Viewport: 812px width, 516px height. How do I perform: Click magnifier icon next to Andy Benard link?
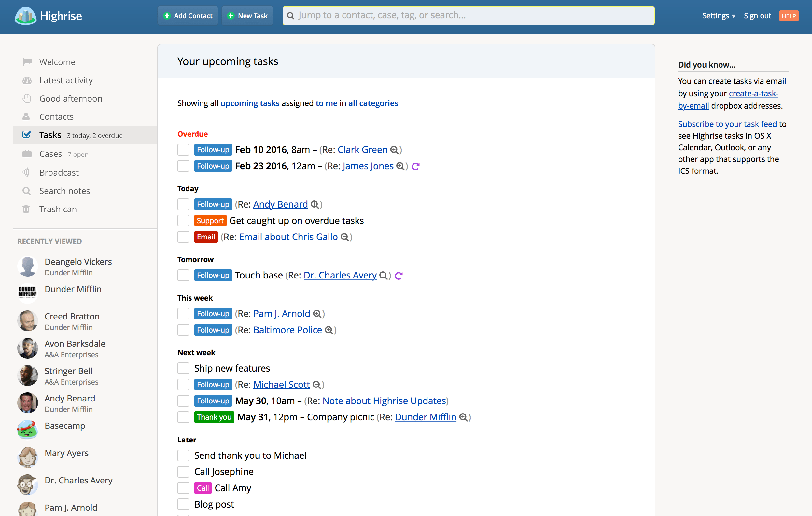pyautogui.click(x=314, y=205)
